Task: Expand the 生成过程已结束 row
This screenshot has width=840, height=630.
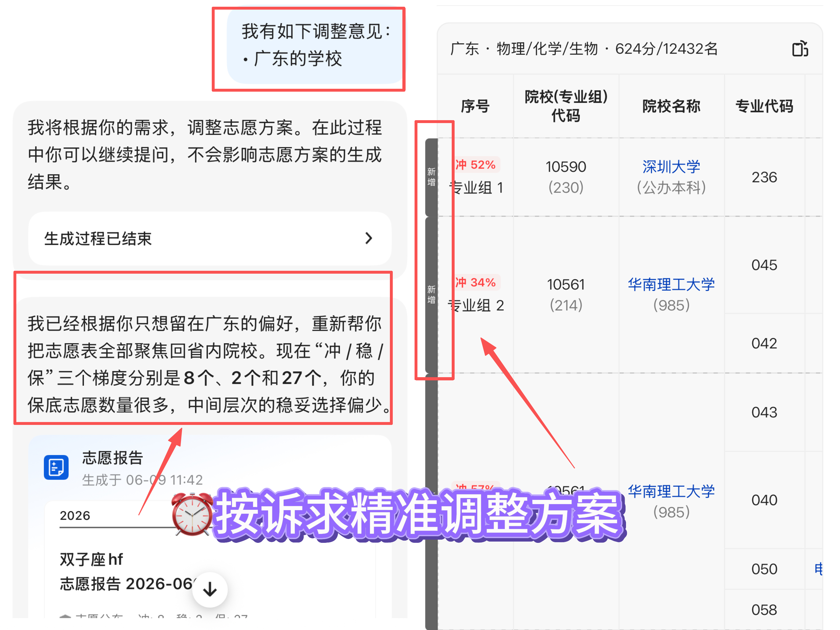Action: click(210, 238)
